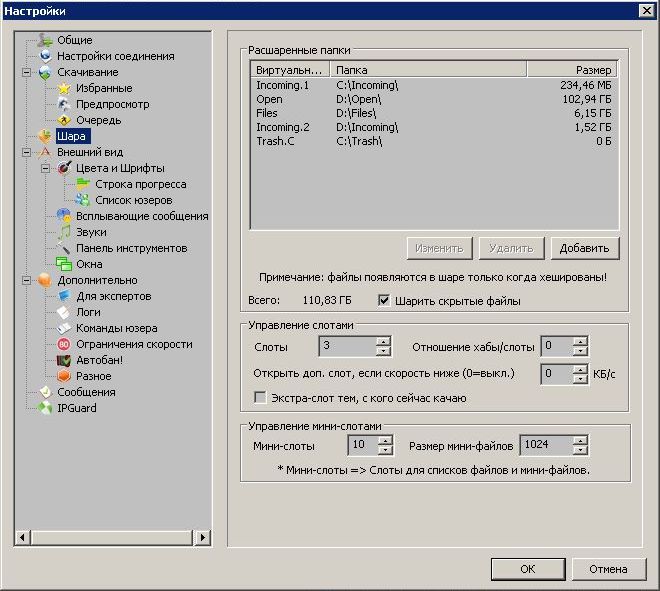Open the Общие settings page
The width and height of the screenshot is (660, 591).
75,40
